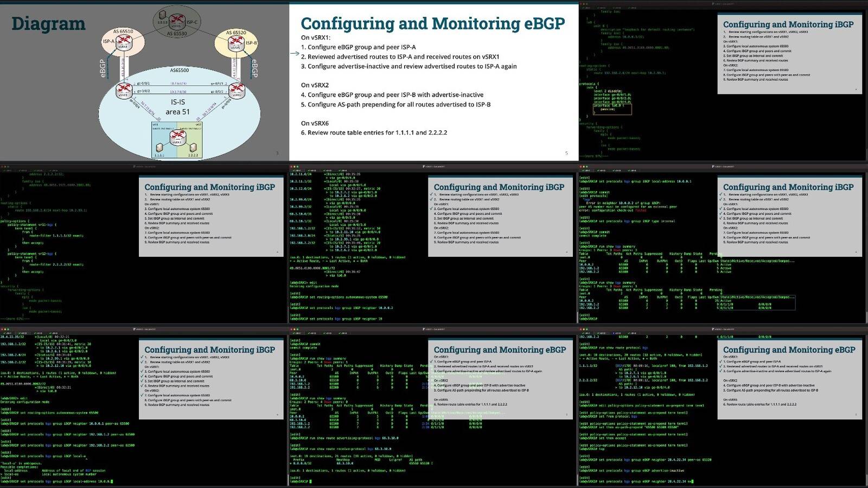Click the 'Diagram' slide heading
This screenshot has height=488, width=868.
(48, 24)
